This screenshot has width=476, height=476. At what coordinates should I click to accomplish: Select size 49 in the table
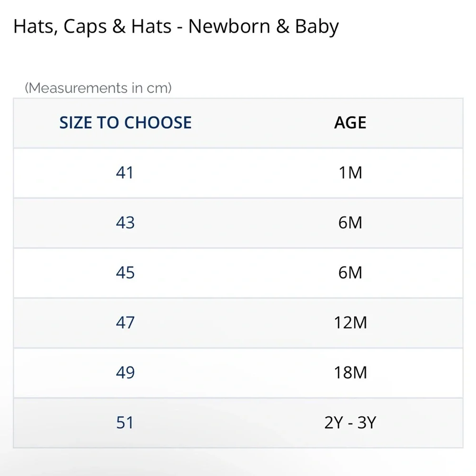click(x=125, y=373)
